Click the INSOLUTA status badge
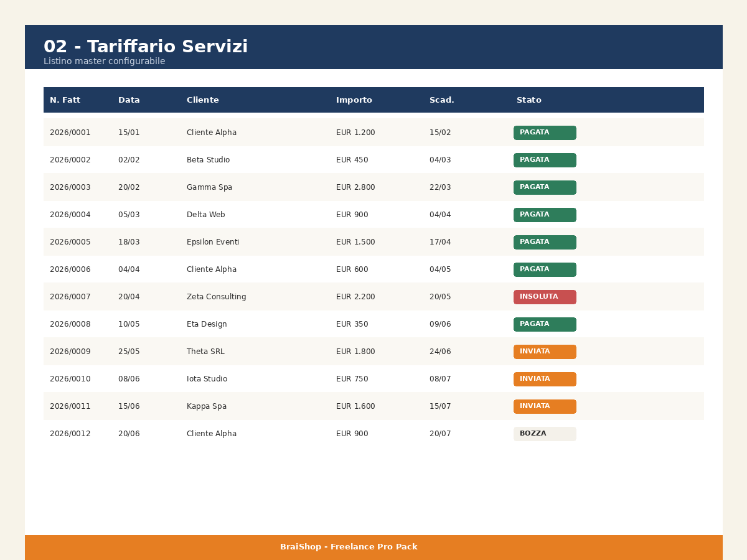The width and height of the screenshot is (747, 560). 545,297
